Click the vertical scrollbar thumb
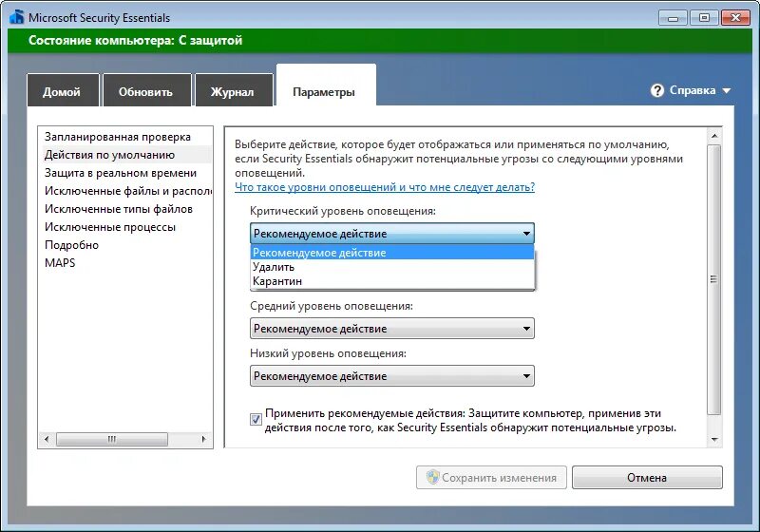Screen dimensions: 760x532 click(714, 279)
